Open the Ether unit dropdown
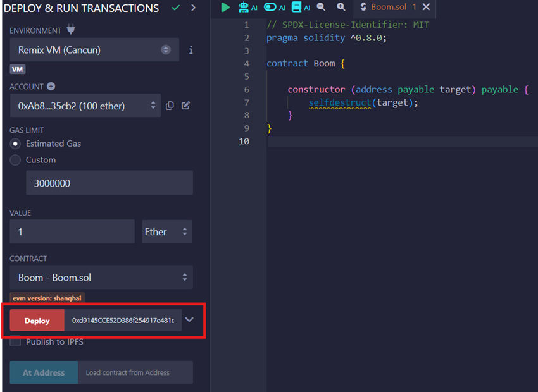538x392 pixels. coord(167,231)
